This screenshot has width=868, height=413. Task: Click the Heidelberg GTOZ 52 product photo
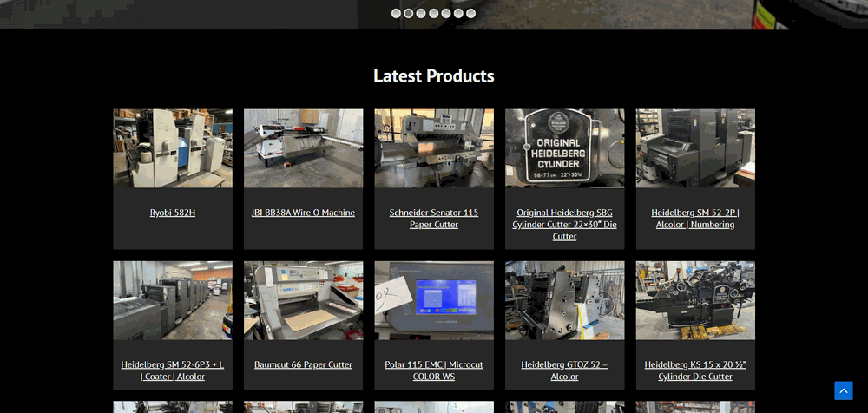564,300
